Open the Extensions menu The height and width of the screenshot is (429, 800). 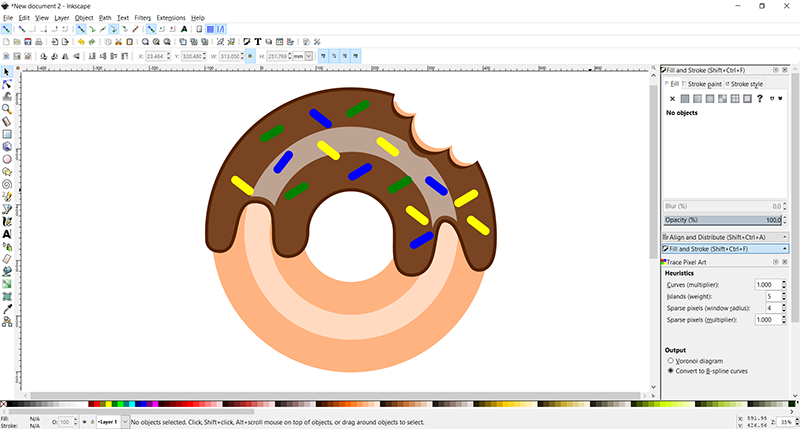pos(171,18)
